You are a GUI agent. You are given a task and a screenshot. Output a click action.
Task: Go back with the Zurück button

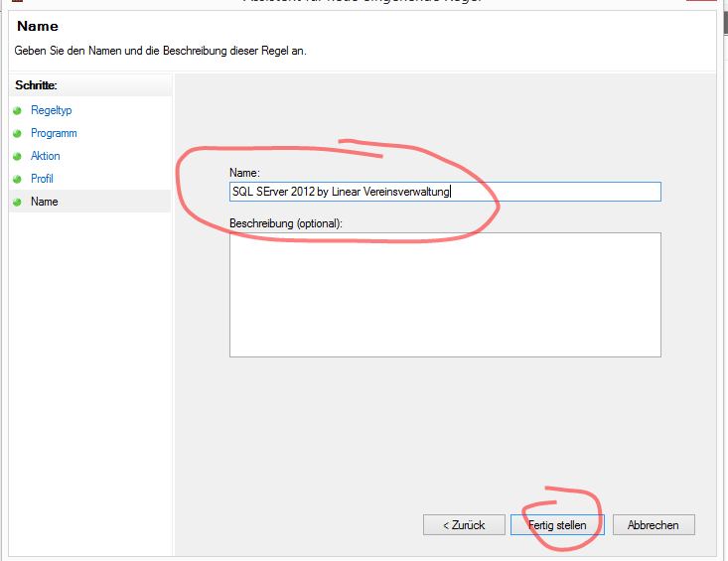tap(464, 525)
